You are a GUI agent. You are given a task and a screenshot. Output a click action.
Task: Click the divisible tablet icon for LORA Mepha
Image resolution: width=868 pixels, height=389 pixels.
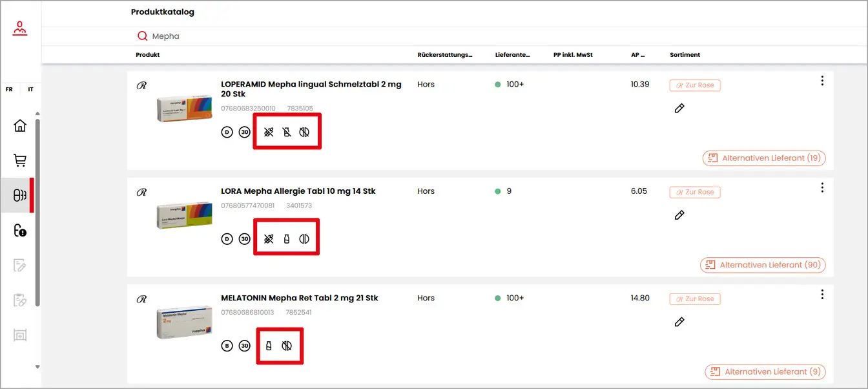305,238
